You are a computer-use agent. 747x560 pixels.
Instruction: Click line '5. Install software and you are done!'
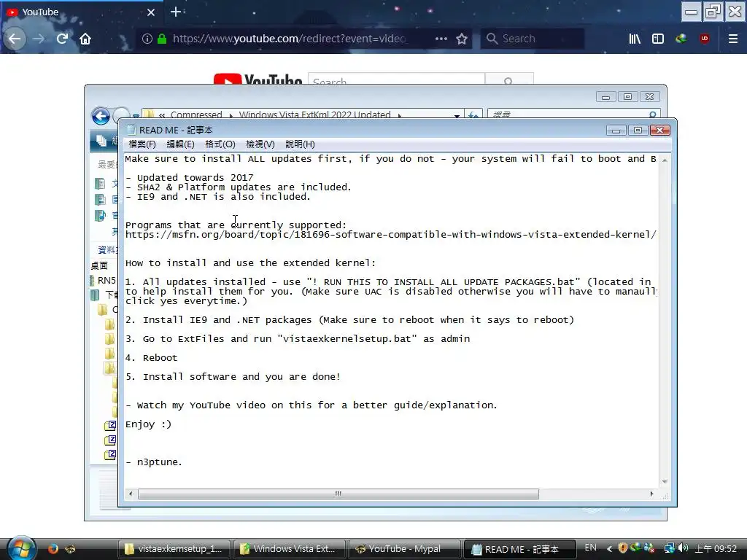[233, 377]
